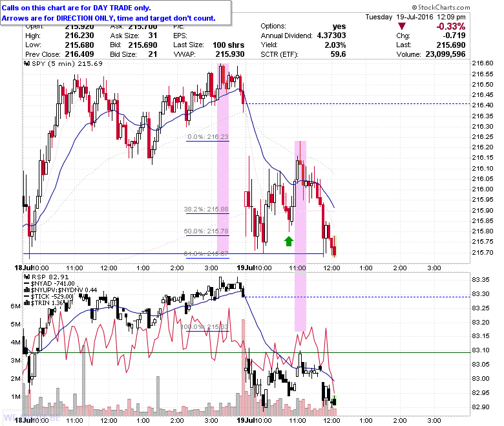504x426 pixels.
Task: Click the 215.70 price axis label
Action: (483, 252)
